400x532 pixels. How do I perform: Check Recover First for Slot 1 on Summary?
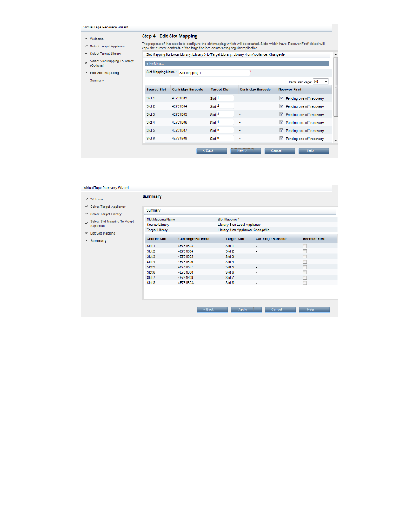pos(305,246)
